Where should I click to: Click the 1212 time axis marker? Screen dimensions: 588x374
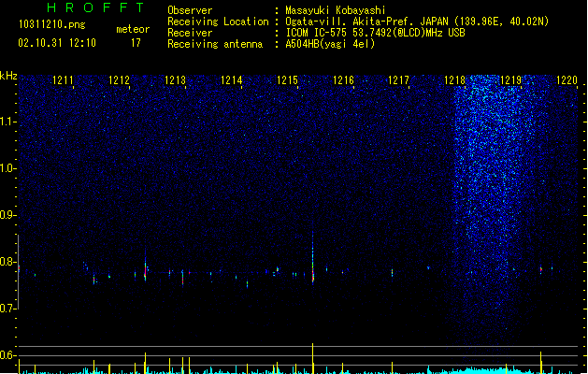(119, 80)
